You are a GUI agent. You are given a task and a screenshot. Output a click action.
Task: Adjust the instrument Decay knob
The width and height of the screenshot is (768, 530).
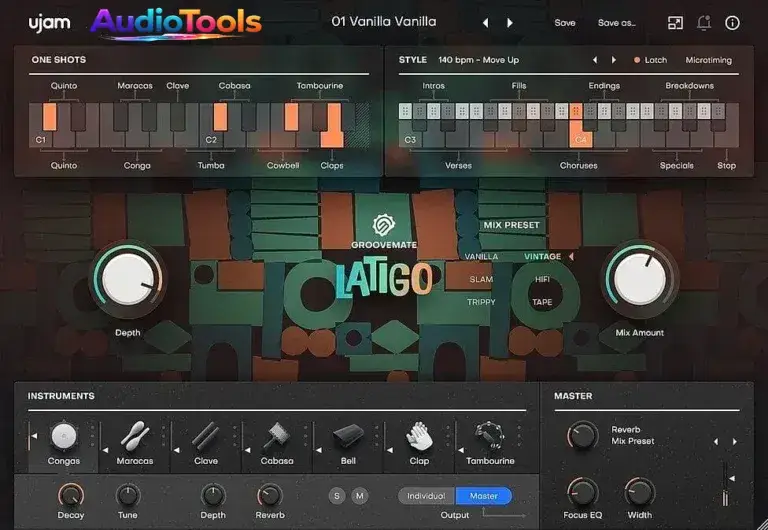coord(71,496)
